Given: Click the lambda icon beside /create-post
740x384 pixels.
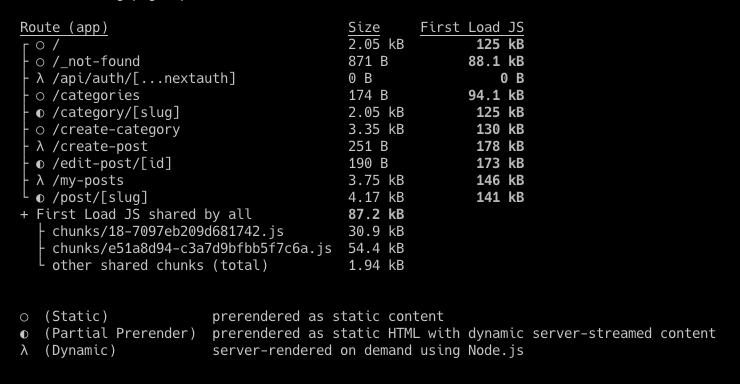Looking at the screenshot, I should click(x=40, y=146).
